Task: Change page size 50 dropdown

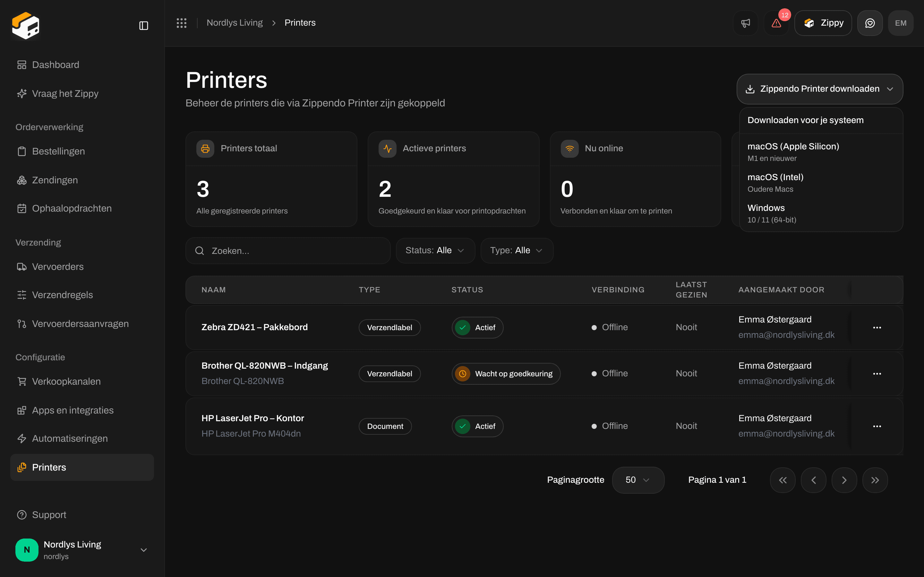Action: [638, 480]
